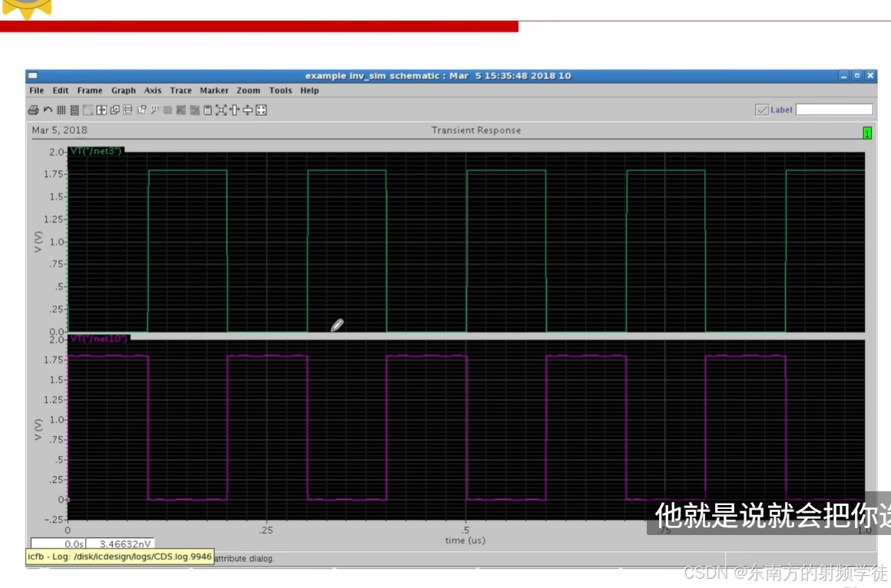Screen dimensions: 891x588
Task: Open the Graph menu
Action: pos(124,91)
